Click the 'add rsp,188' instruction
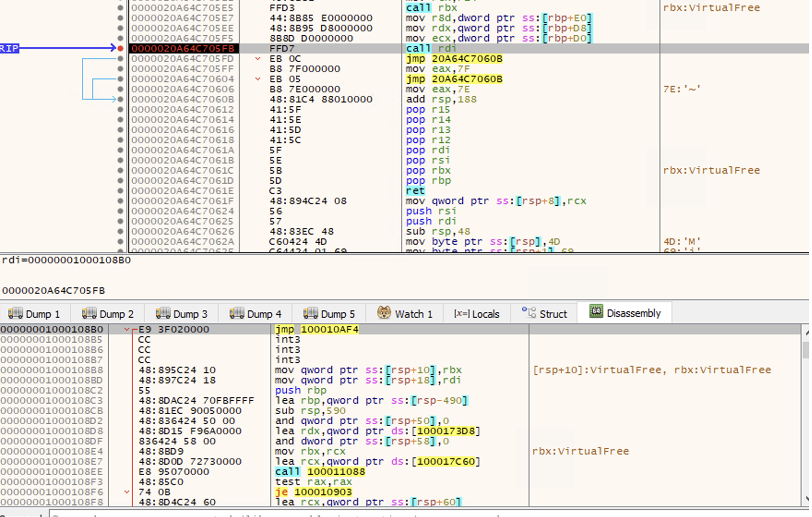812x517 pixels. click(441, 99)
